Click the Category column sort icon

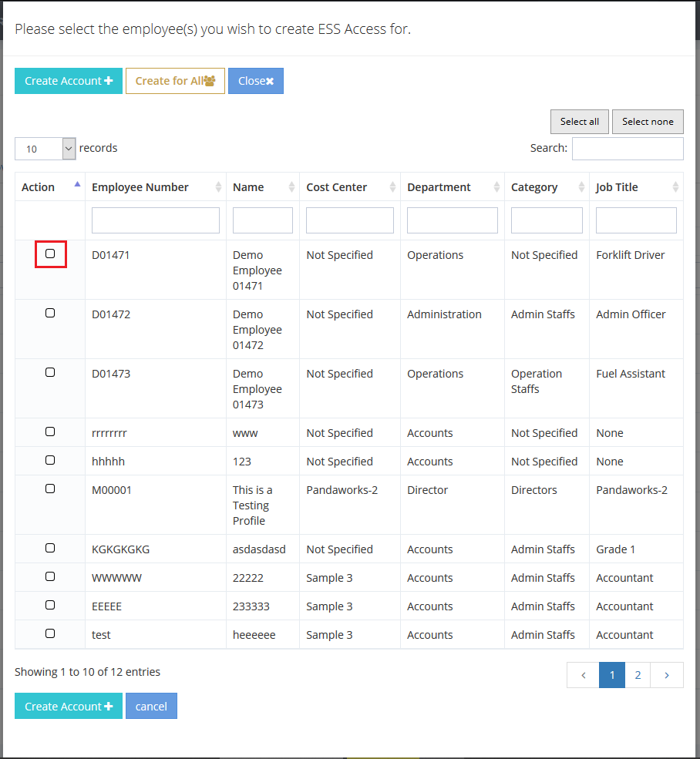pyautogui.click(x=581, y=187)
